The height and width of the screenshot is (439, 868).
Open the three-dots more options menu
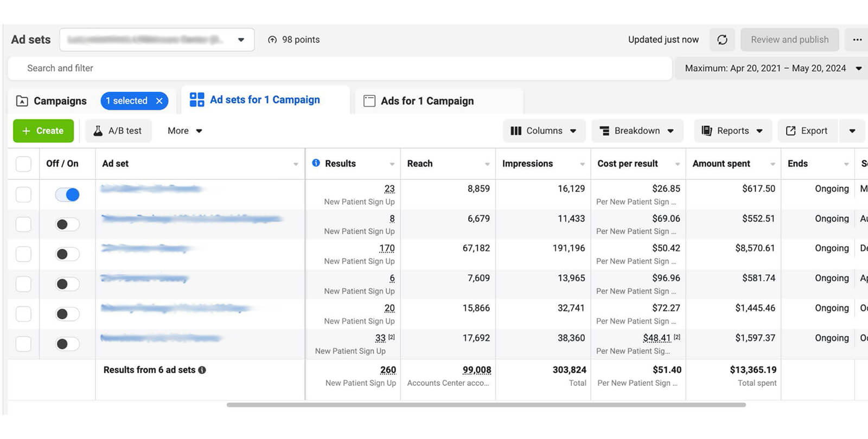(857, 40)
